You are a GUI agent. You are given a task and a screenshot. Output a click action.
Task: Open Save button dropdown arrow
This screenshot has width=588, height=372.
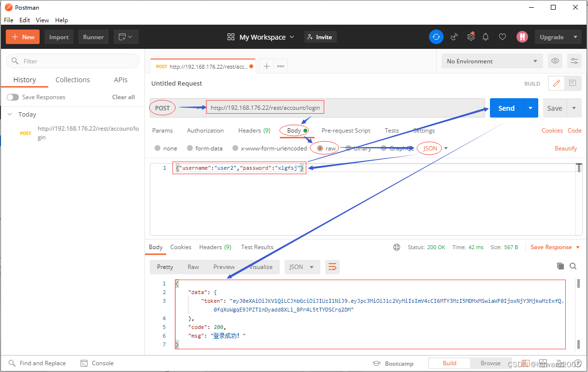pos(574,108)
